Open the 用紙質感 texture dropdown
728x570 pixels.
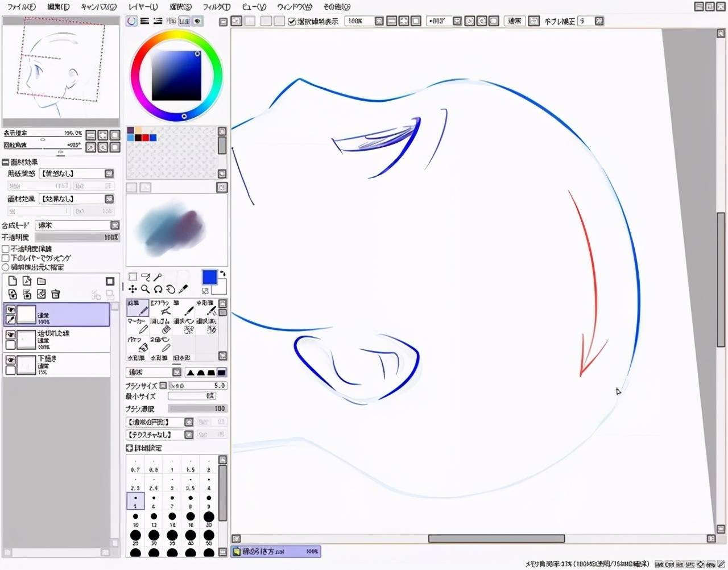point(77,174)
